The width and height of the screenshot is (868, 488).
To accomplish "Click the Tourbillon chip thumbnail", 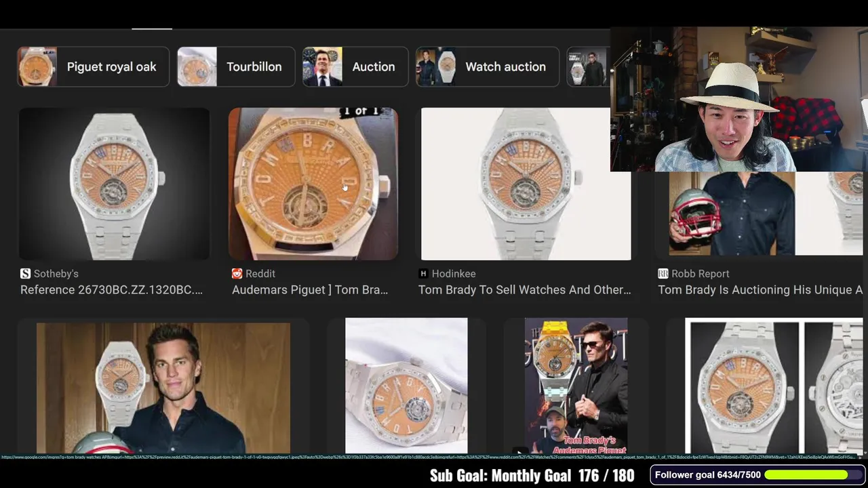I will click(197, 66).
